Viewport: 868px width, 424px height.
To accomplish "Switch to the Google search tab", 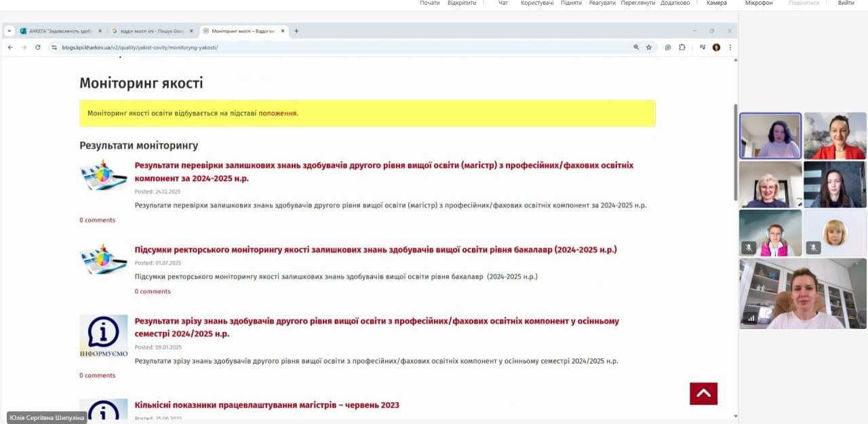I will tap(149, 31).
